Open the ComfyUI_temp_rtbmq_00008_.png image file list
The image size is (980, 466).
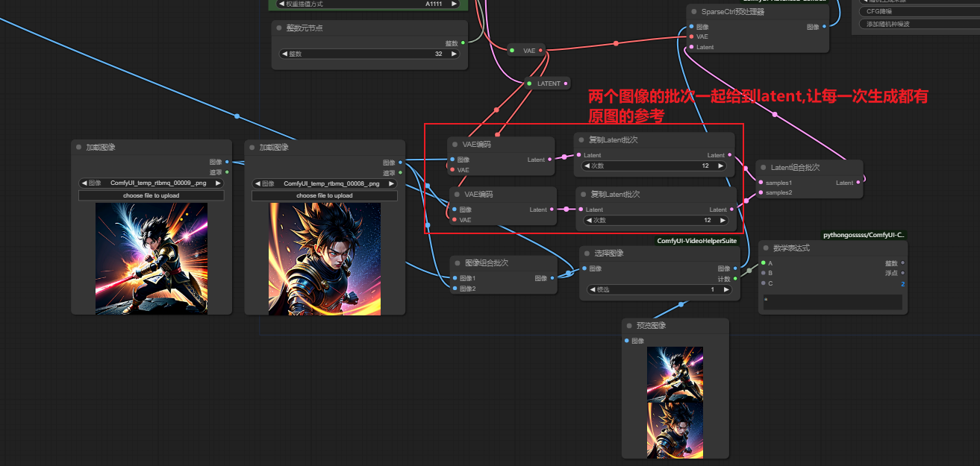tap(324, 183)
